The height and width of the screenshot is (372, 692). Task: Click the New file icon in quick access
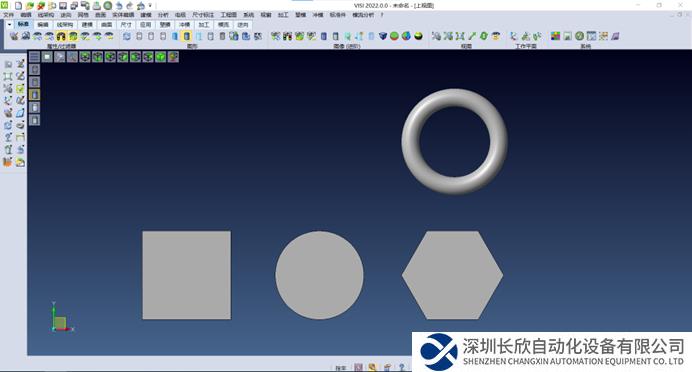point(19,6)
